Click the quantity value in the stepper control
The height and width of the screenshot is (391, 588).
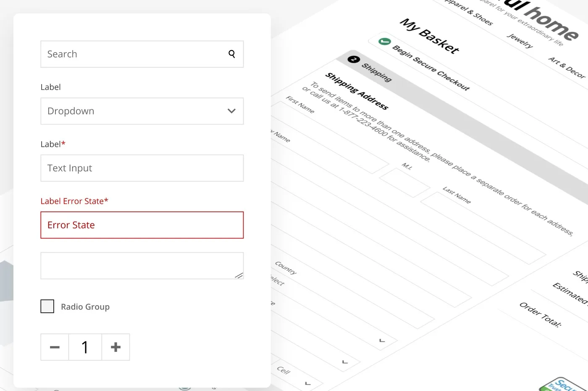click(x=85, y=347)
